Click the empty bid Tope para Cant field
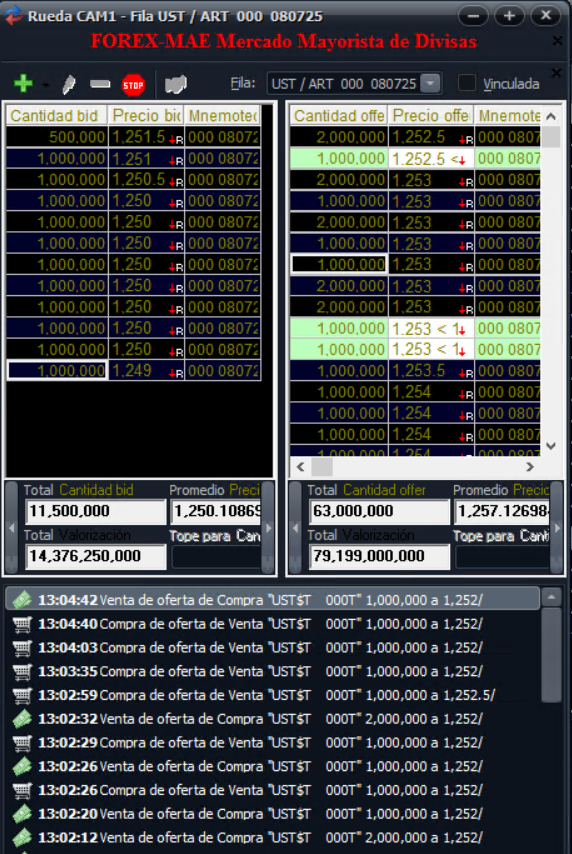The height and width of the screenshot is (854, 572). pos(216,556)
